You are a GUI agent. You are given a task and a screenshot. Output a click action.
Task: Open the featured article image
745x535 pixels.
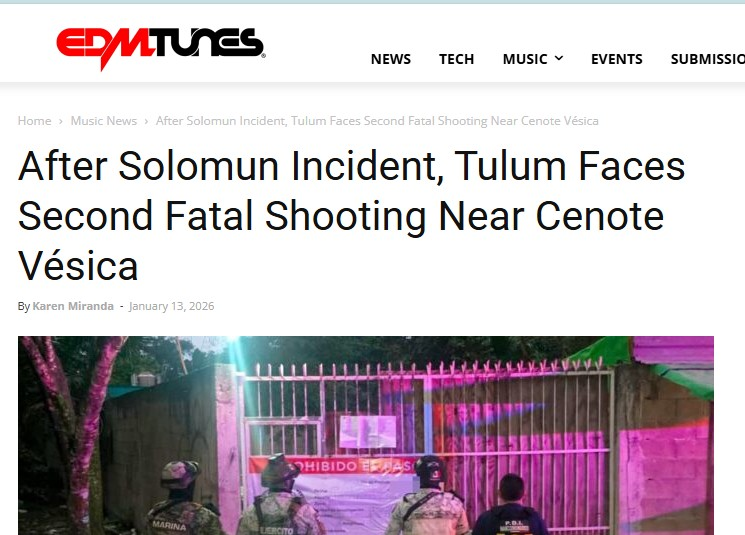(366, 436)
